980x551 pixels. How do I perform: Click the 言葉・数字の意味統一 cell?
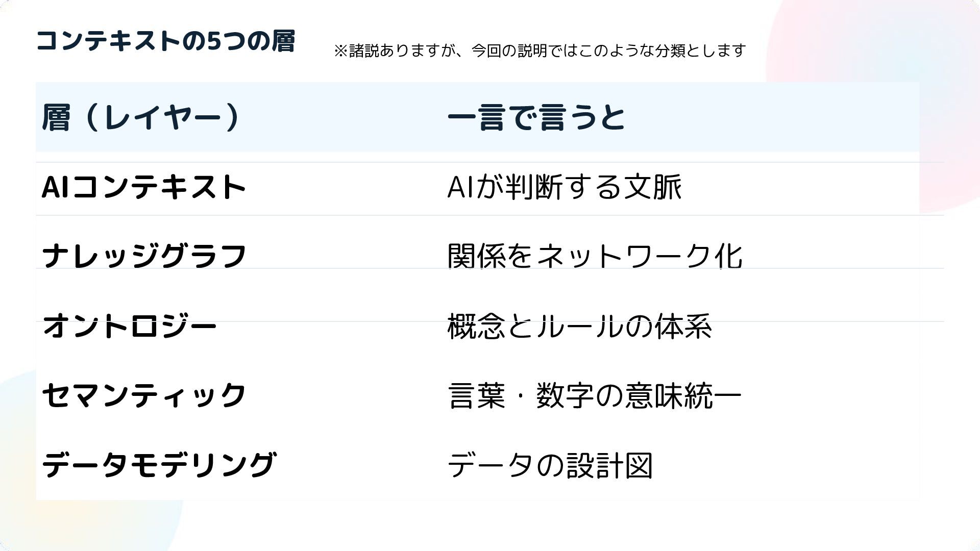(595, 396)
